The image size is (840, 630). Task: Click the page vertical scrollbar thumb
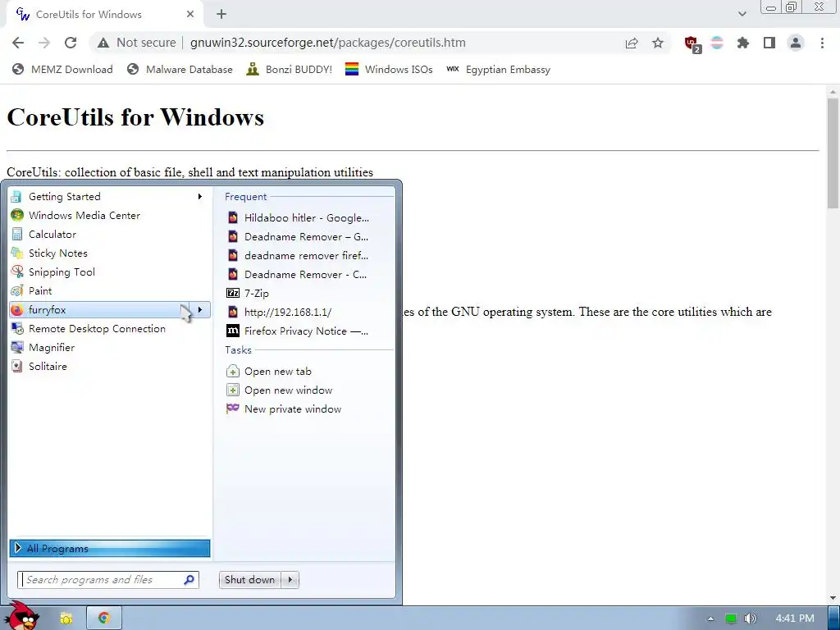(833, 153)
